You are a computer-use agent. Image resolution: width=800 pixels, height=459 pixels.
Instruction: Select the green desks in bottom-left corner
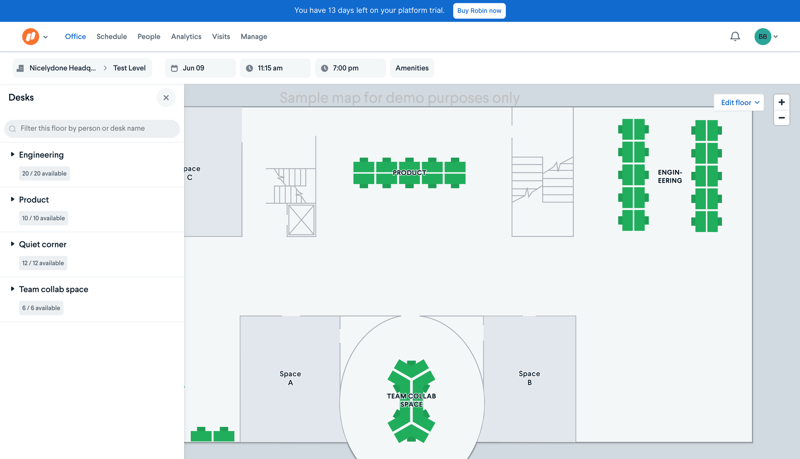(x=212, y=435)
